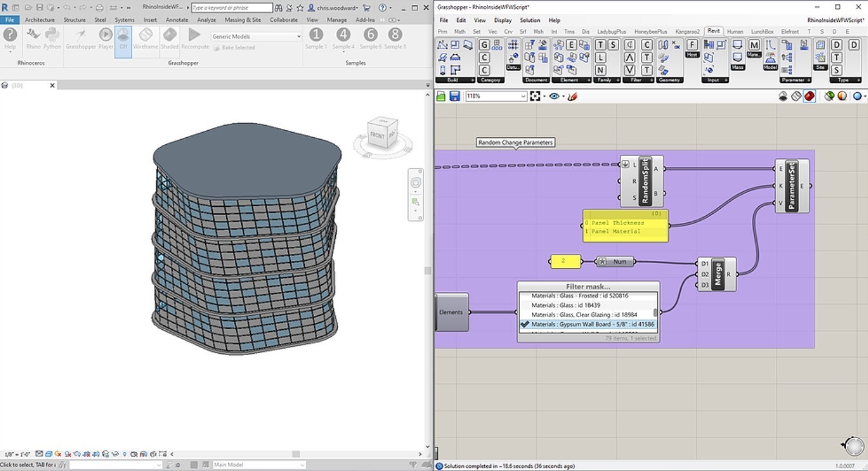Open Rhino from the Revit Rhinoceros panel
868x471 pixels.
(x=33, y=38)
